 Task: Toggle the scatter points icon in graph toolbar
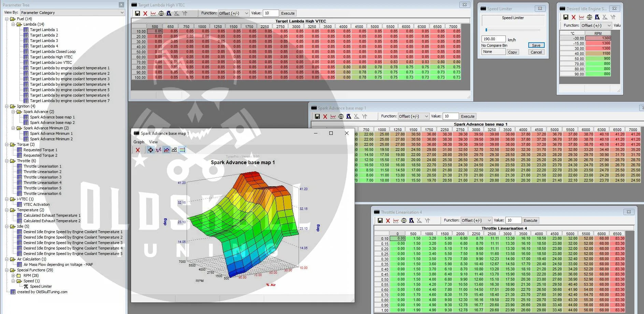(158, 150)
